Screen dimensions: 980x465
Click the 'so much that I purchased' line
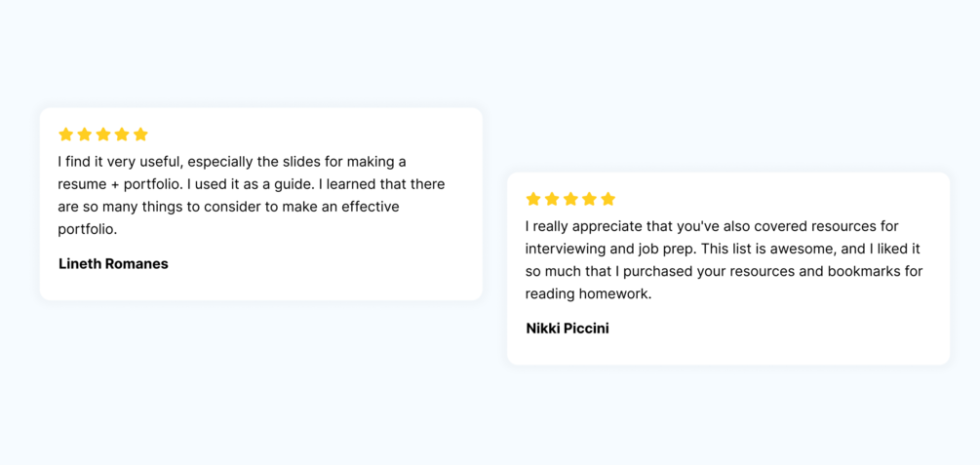tap(724, 271)
